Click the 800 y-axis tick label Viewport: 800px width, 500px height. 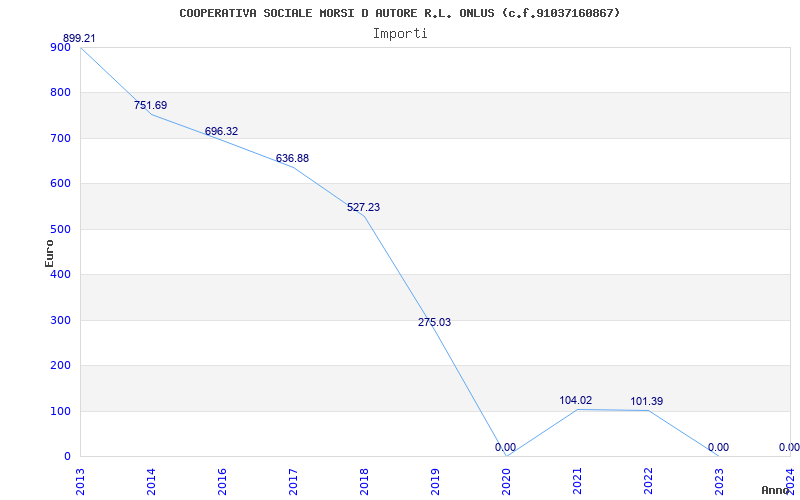60,92
